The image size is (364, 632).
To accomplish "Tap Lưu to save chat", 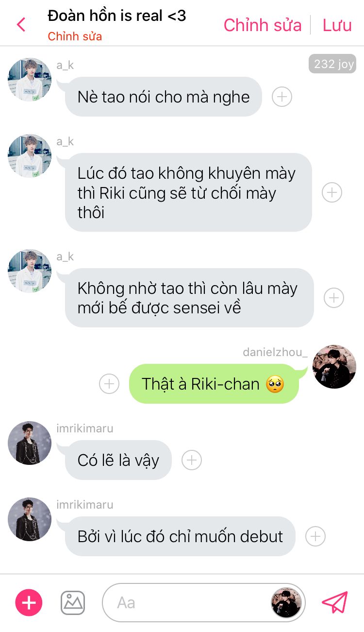I will (x=337, y=25).
